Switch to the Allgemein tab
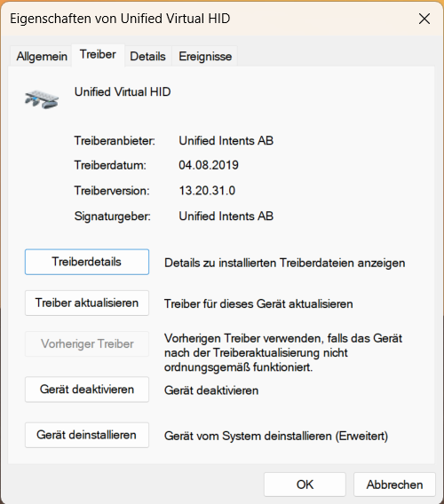 42,56
